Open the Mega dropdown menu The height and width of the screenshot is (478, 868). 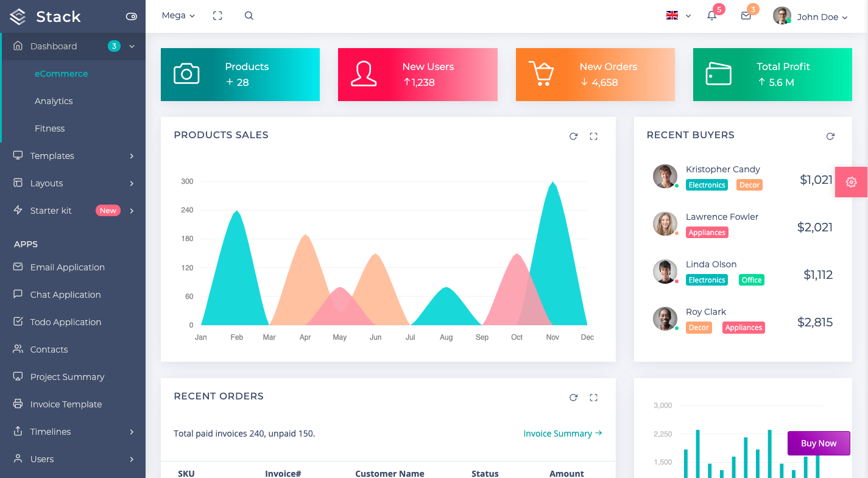[178, 16]
